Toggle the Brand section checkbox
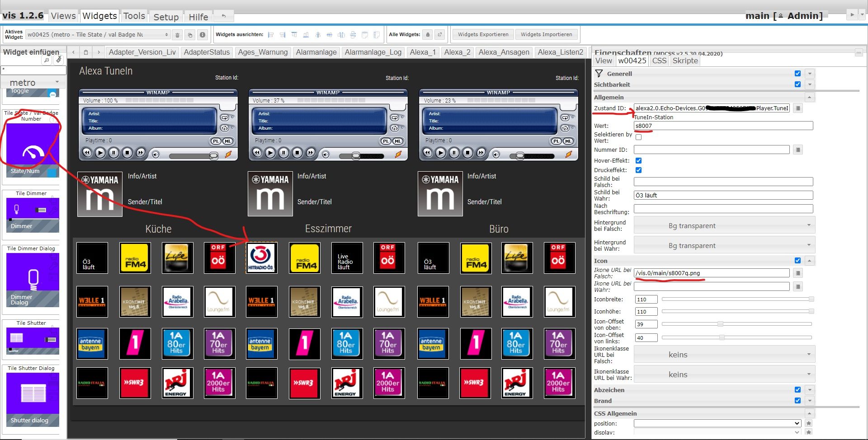Screen dimensions: 868x440 (x=797, y=401)
